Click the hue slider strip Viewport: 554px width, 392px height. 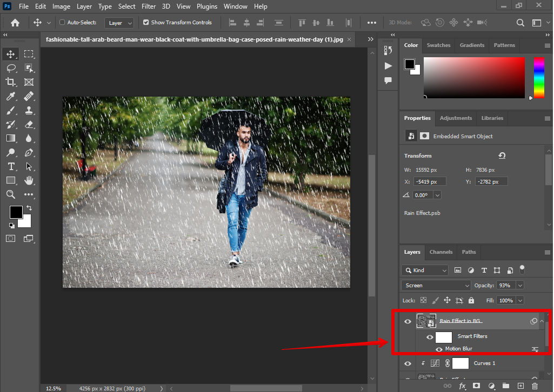pos(539,78)
